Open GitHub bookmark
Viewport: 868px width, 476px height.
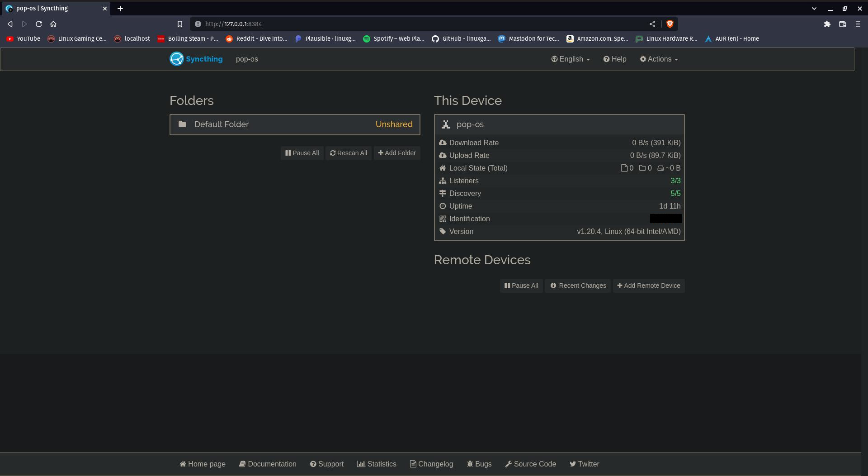point(461,39)
